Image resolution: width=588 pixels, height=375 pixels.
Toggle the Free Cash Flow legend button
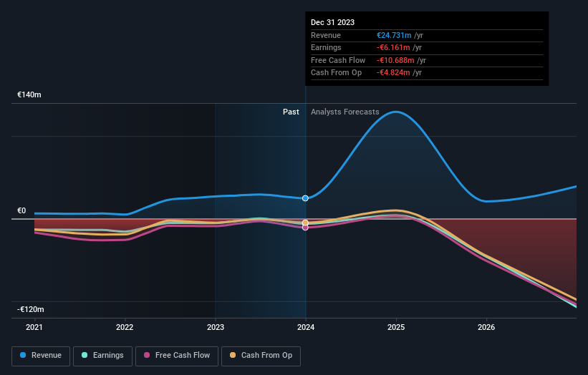coord(177,356)
